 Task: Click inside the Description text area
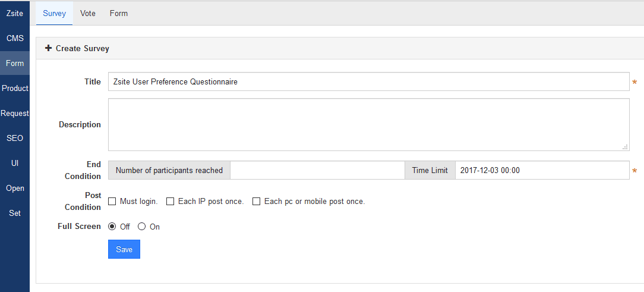[x=369, y=125]
